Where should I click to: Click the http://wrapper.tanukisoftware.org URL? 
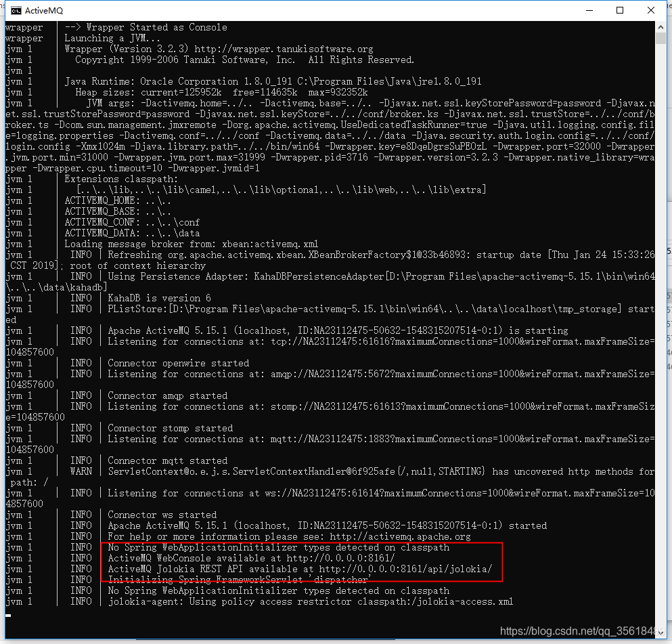coord(284,49)
